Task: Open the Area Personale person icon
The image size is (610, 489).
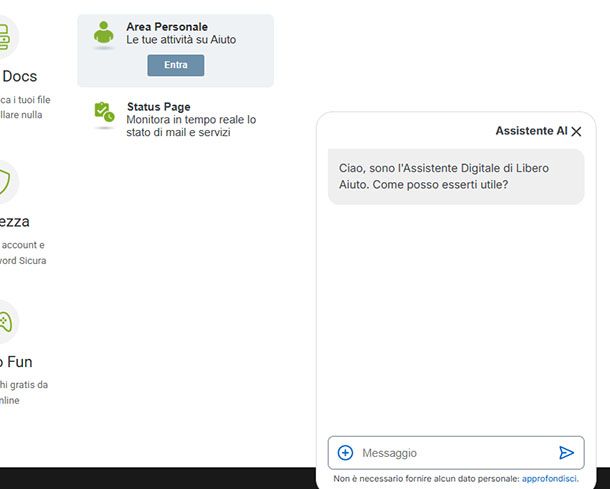Action: click(x=103, y=33)
